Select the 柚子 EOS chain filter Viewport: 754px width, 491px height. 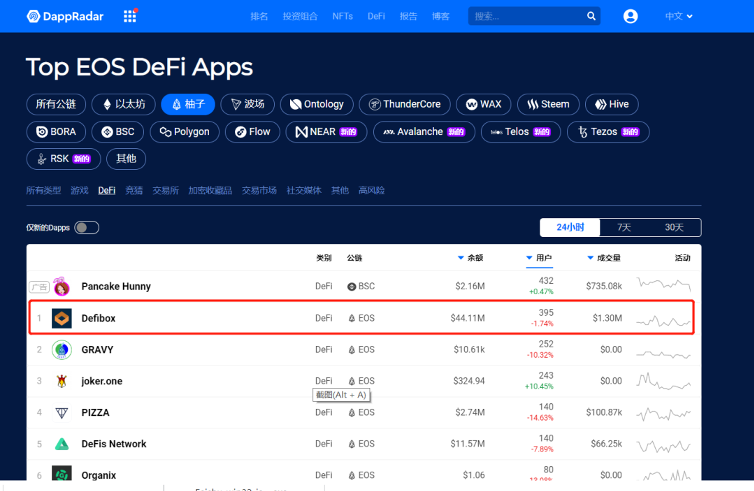click(x=188, y=104)
